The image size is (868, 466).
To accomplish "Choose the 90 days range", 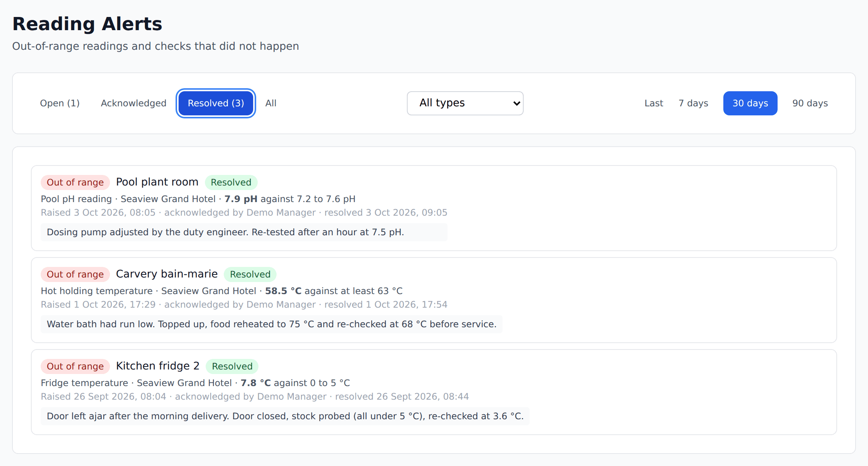I will tap(810, 103).
